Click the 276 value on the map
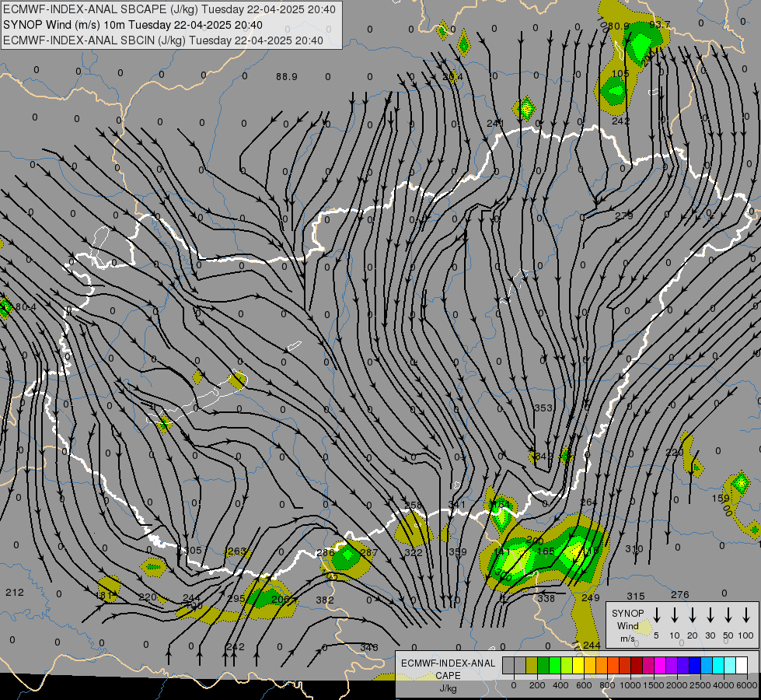 (x=679, y=594)
